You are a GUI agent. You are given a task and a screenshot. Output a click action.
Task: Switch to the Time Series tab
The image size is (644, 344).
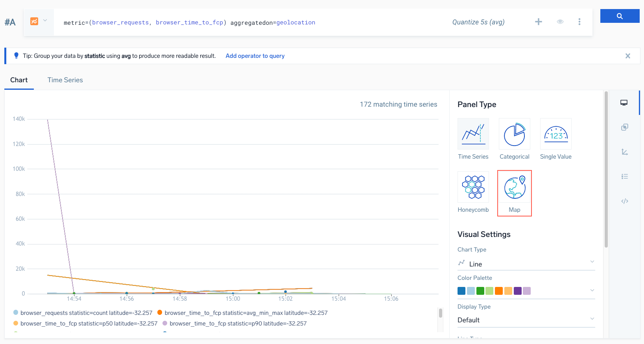(x=65, y=80)
